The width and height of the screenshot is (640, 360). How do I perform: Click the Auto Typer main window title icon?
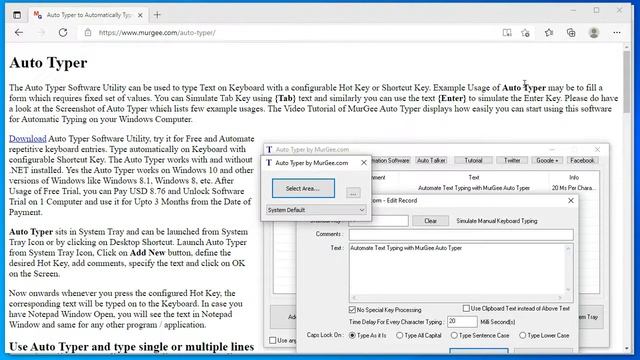click(x=269, y=150)
